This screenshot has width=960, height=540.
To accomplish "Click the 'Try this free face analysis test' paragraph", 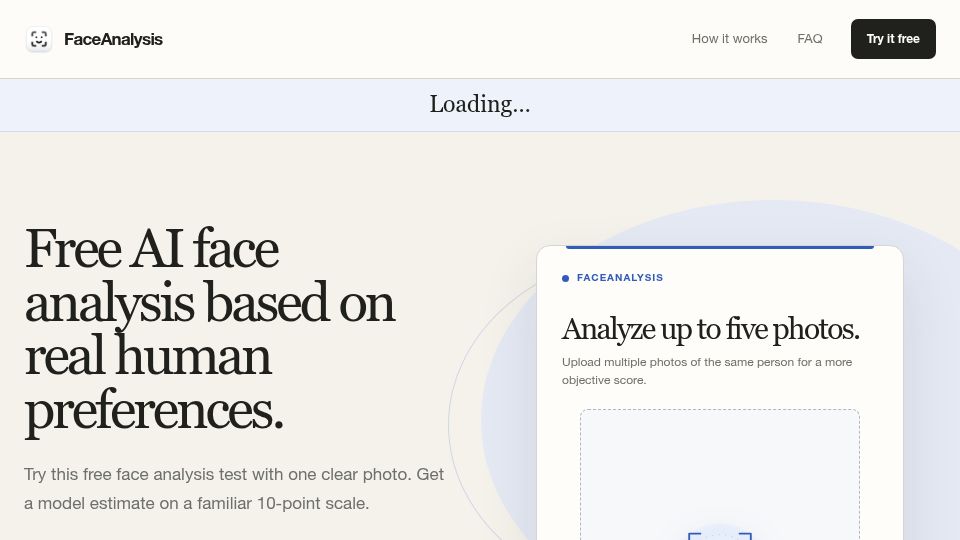I will coord(234,489).
